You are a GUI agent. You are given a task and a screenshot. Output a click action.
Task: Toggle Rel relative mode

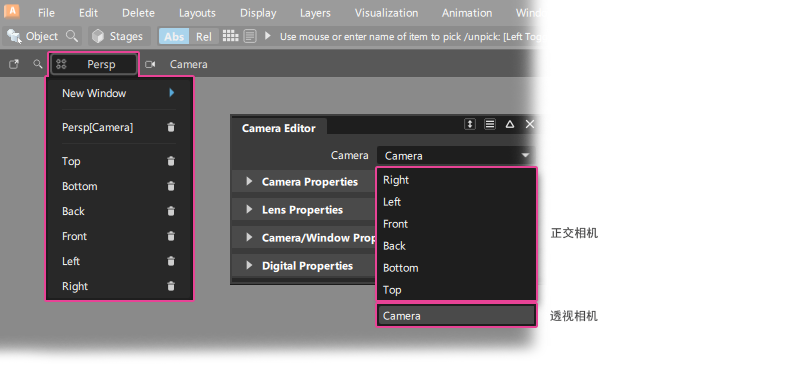tap(204, 37)
